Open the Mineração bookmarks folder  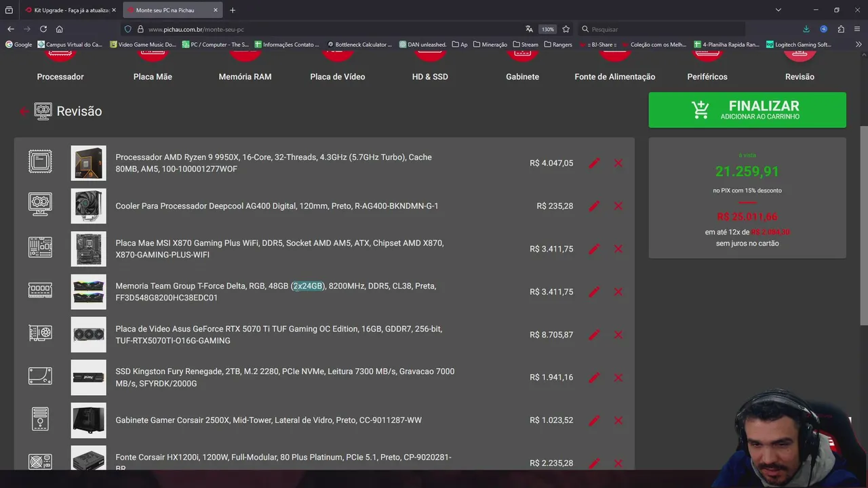click(x=490, y=45)
